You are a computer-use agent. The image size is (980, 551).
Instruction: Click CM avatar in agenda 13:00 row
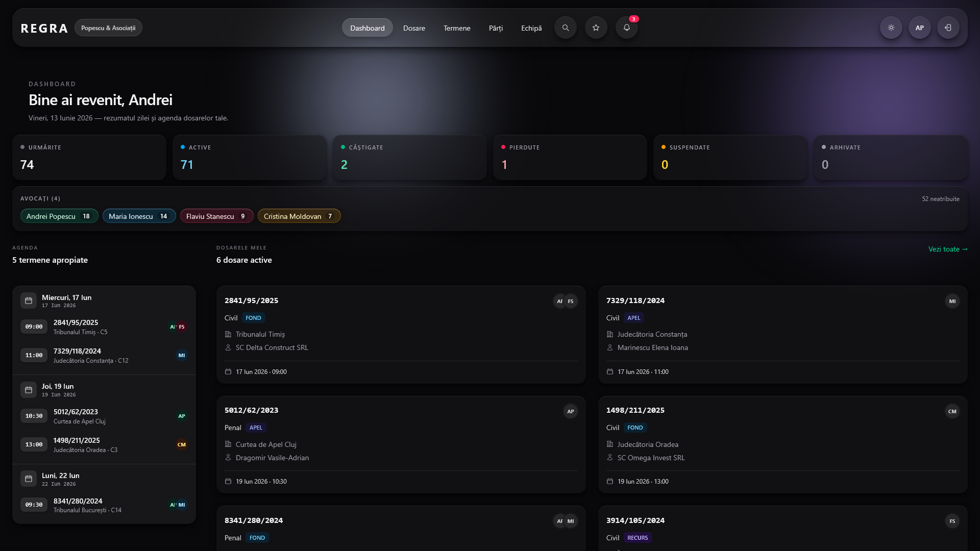[182, 444]
